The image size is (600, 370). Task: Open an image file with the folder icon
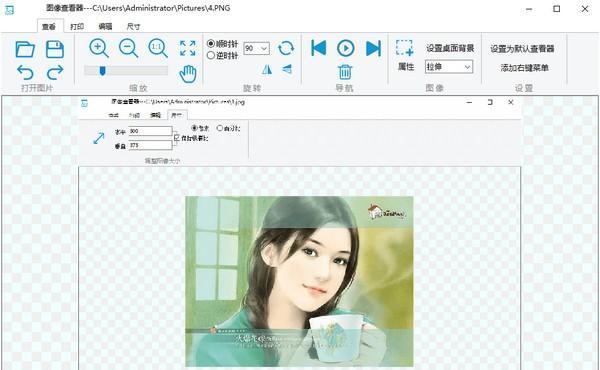25,49
